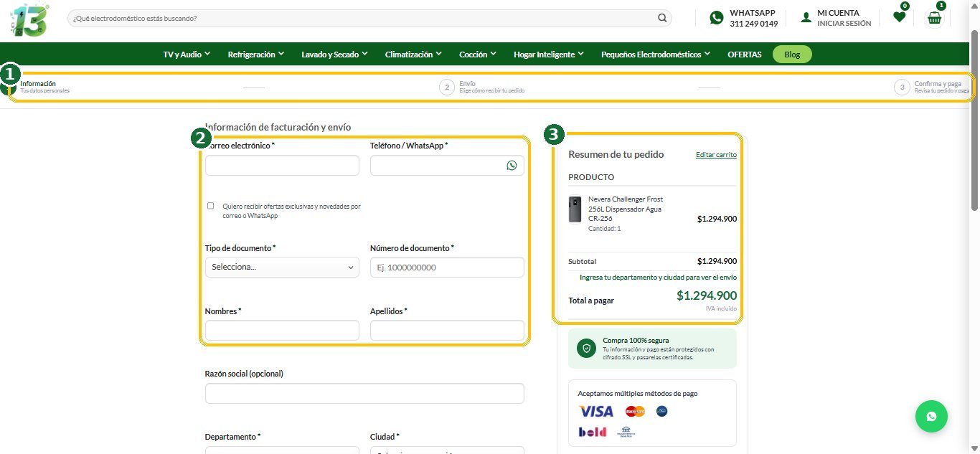Open the Tipo de documento dropdown
980x454 pixels.
[282, 268]
